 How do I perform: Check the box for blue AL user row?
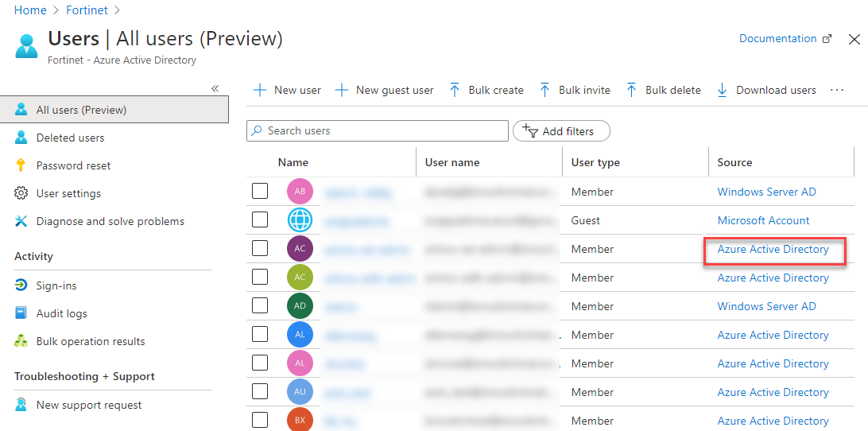(260, 334)
